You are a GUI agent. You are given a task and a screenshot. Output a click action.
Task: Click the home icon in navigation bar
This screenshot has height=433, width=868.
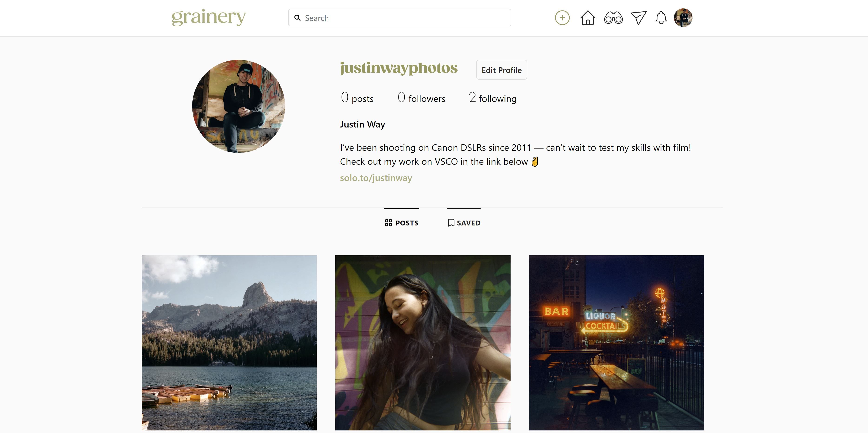(x=588, y=17)
